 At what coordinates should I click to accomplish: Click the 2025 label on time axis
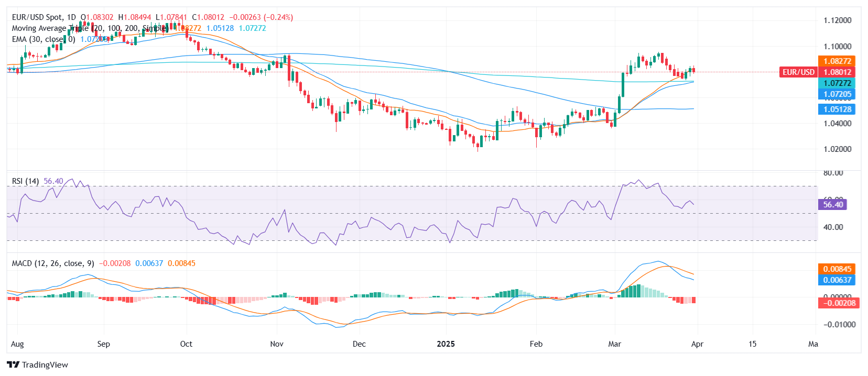pyautogui.click(x=446, y=344)
